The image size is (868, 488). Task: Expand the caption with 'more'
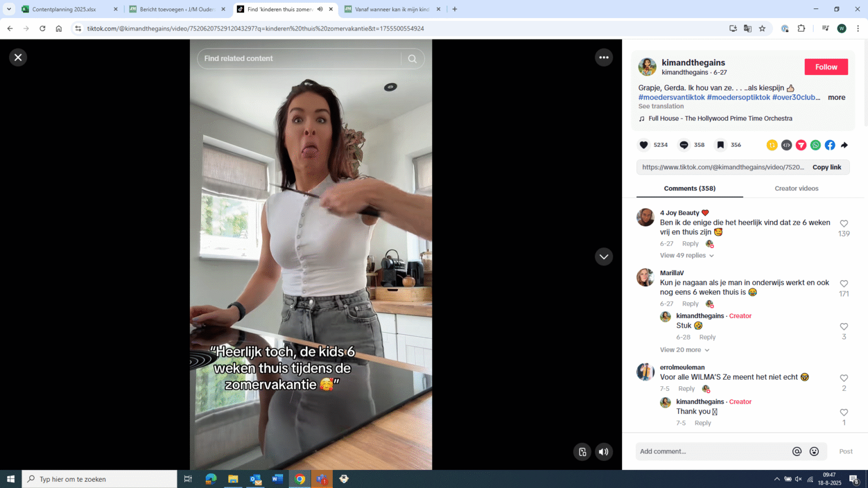click(x=836, y=98)
